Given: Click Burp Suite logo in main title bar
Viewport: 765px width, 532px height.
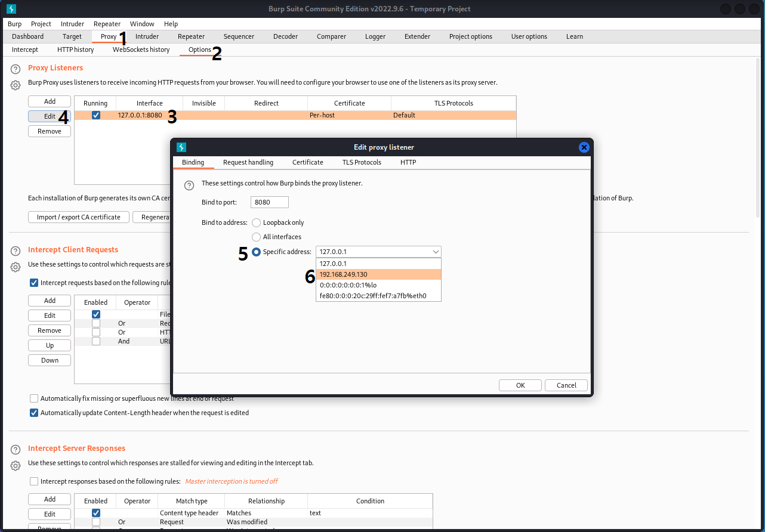Looking at the screenshot, I should click(x=11, y=9).
